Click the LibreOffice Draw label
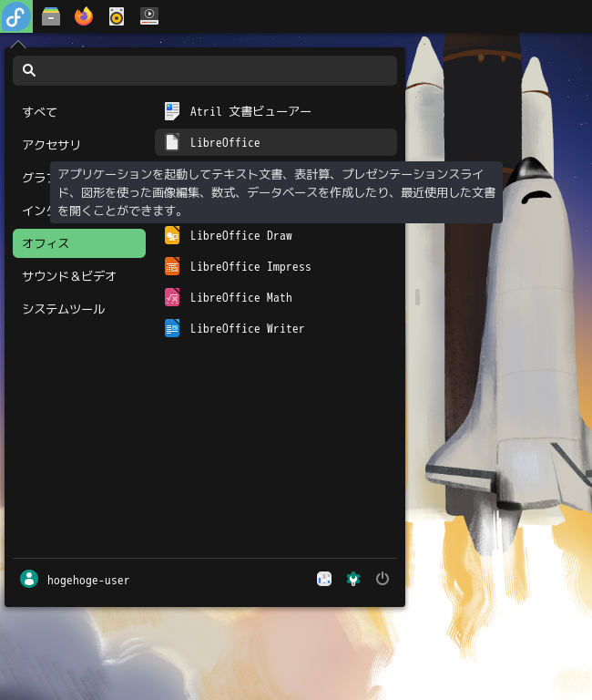Viewport: 592px width, 700px height. click(241, 235)
